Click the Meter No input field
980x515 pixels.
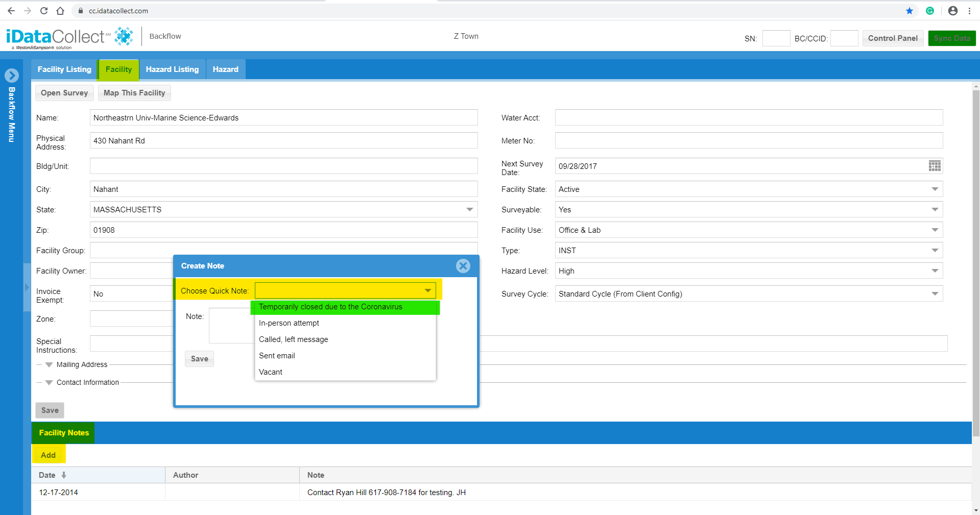(x=749, y=141)
